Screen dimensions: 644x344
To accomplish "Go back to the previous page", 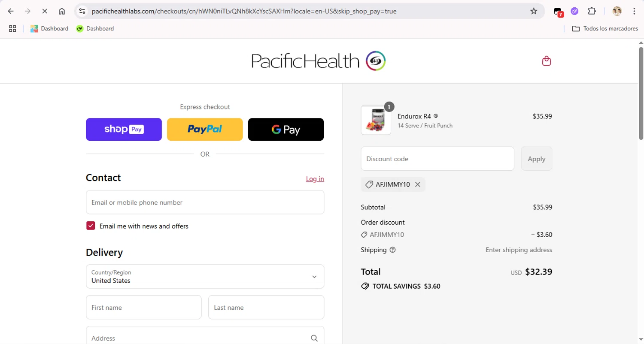I will tap(11, 11).
